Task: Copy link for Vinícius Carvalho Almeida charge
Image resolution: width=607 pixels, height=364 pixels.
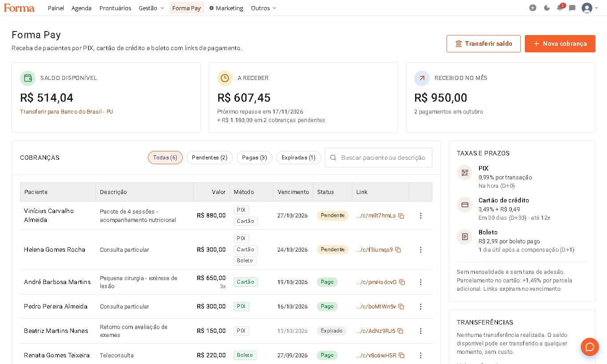Action: pyautogui.click(x=401, y=216)
